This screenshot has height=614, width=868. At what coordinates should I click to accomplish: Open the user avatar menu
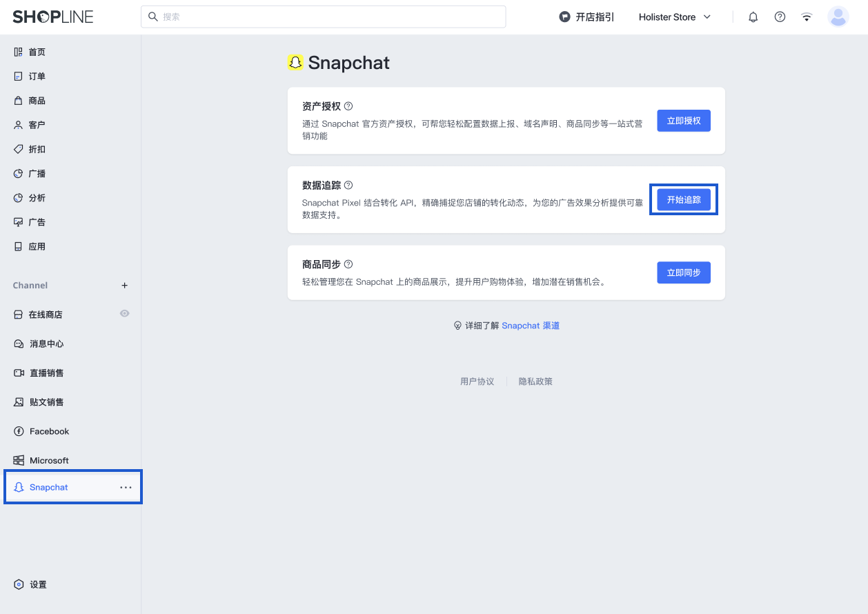(x=838, y=17)
